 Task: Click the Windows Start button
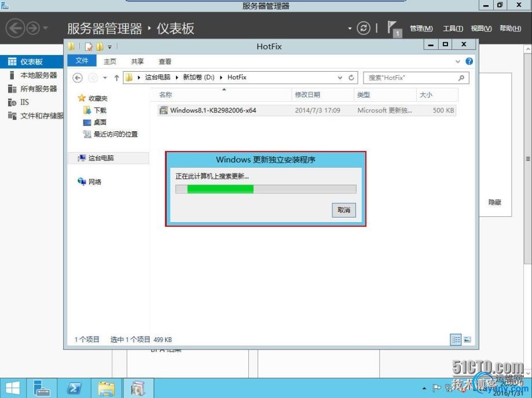(x=13, y=388)
